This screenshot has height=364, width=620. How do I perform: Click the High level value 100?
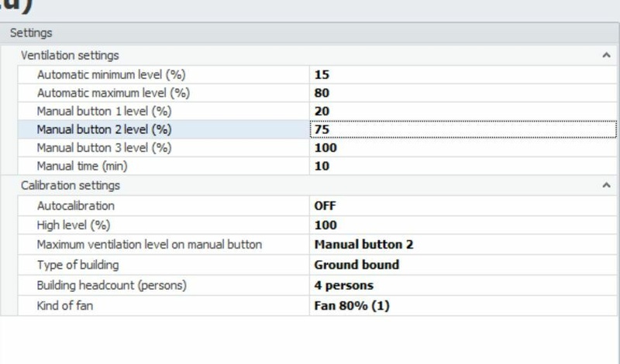[325, 225]
